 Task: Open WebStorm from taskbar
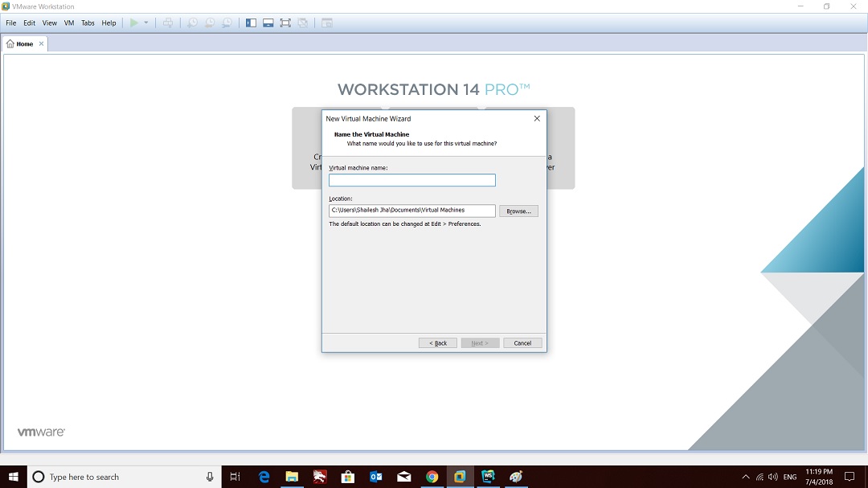pyautogui.click(x=489, y=477)
